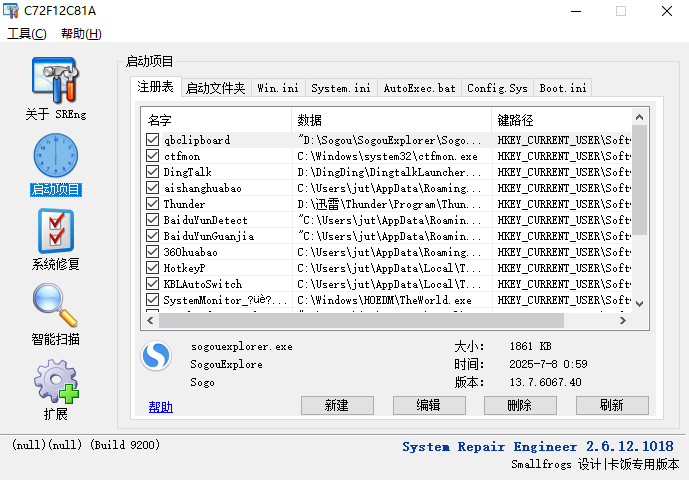Select the 360huabao row name

190,252
